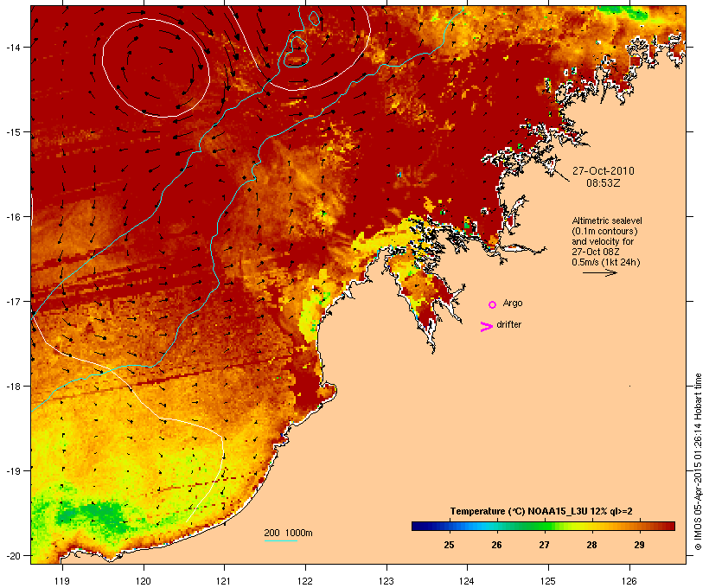Click the dark blue end of temperature colorbar

pyautogui.click(x=418, y=526)
